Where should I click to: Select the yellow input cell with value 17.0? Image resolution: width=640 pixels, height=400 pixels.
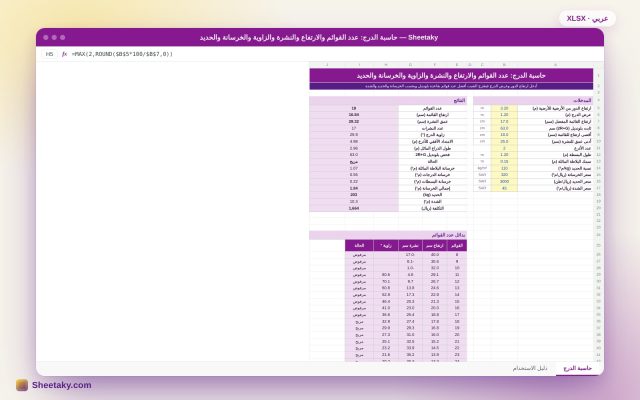[504, 122]
